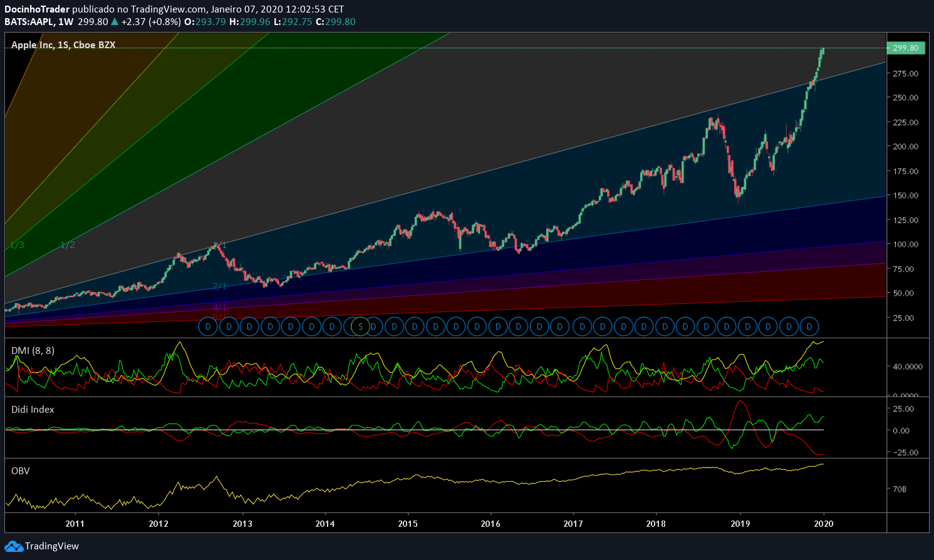Viewport: 934px width, 560px height.
Task: Click the 125.00 price scale label
Action: (x=906, y=220)
